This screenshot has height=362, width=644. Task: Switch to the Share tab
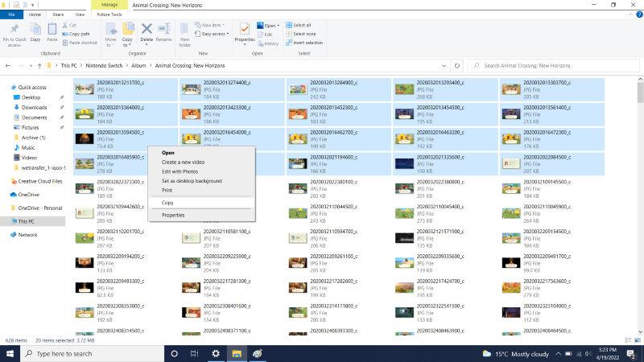coord(58,14)
